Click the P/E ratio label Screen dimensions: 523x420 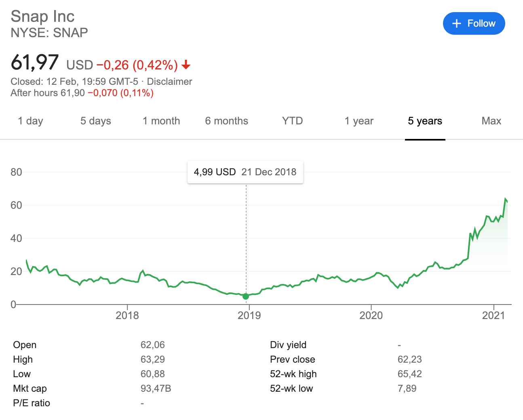click(x=32, y=403)
